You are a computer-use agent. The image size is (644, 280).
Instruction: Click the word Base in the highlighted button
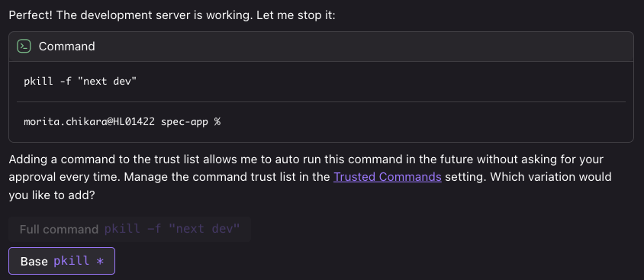34,261
